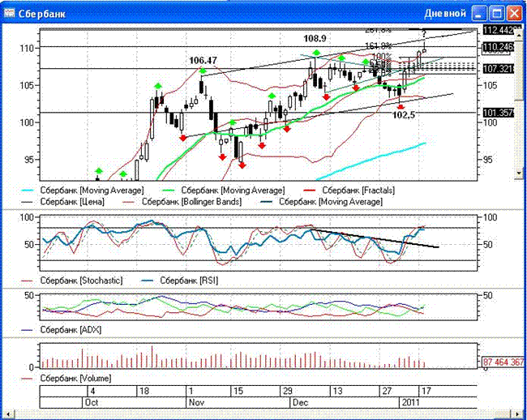Click the Сбербанк [Volume] legend entry
This screenshot has height=420, width=527.
(66, 378)
